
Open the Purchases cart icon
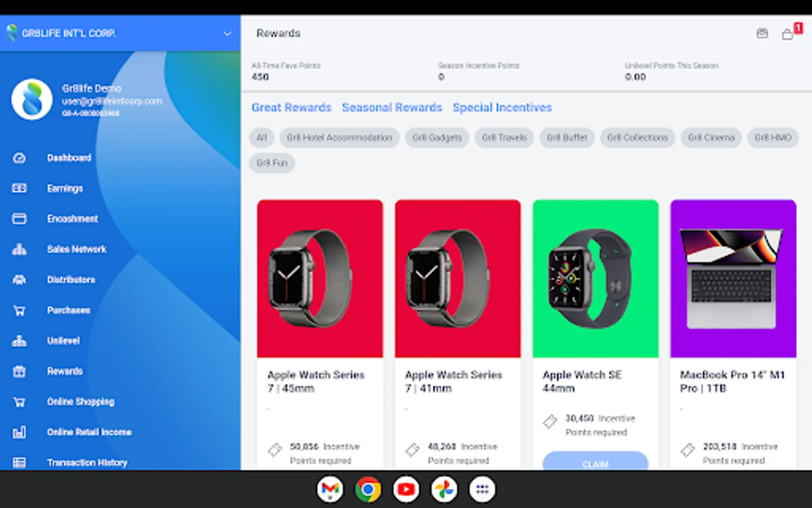click(x=19, y=310)
